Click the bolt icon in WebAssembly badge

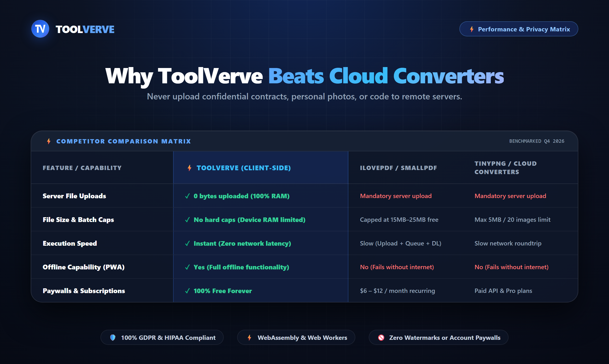click(x=250, y=338)
